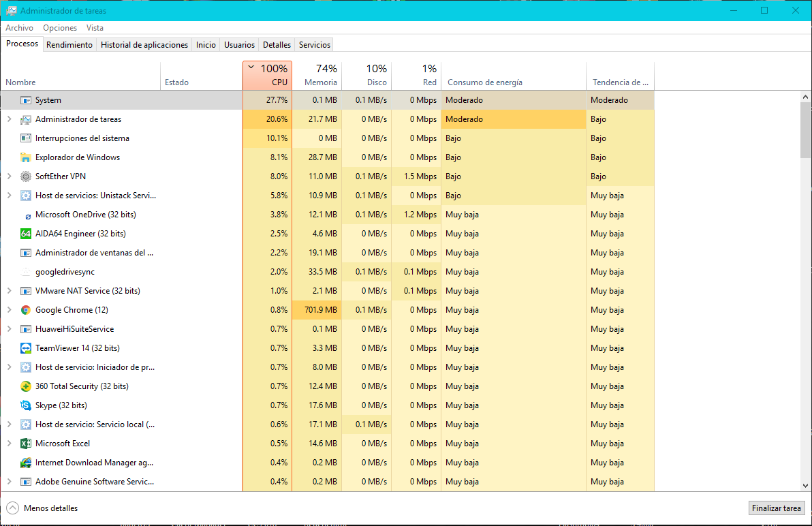
Task: Switch to the Historial de aplicaciones tab
Action: click(144, 45)
